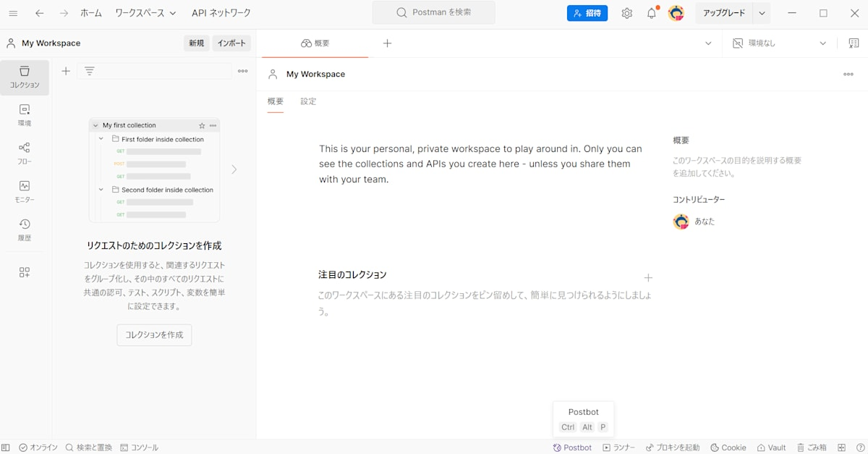Open notifications bell
The image size is (868, 454).
pos(652,13)
